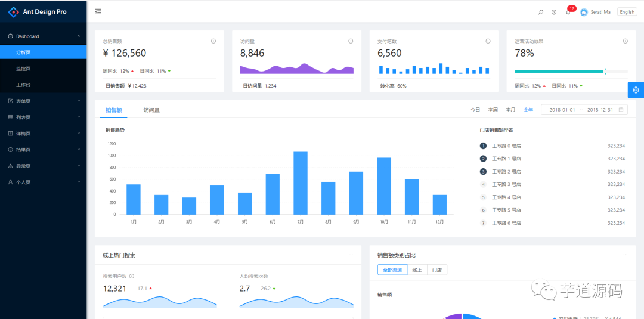Open the notifications bell with badge 12

(x=568, y=12)
